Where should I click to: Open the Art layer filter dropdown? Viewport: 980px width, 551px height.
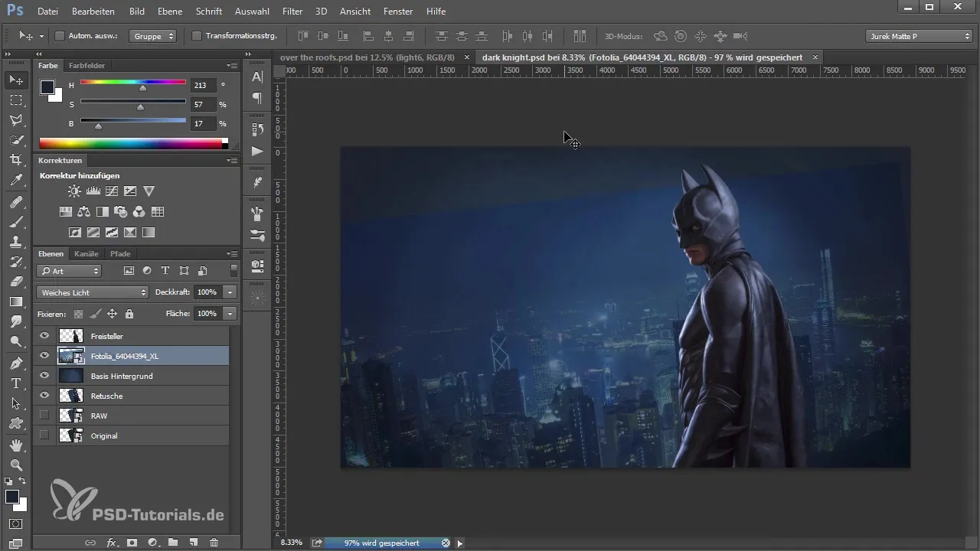point(69,271)
